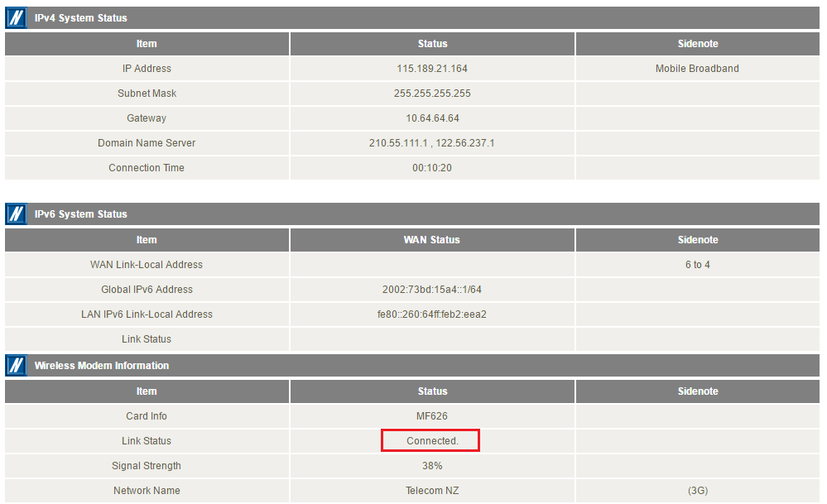Click the Item header in the IPv6 table

click(x=147, y=240)
